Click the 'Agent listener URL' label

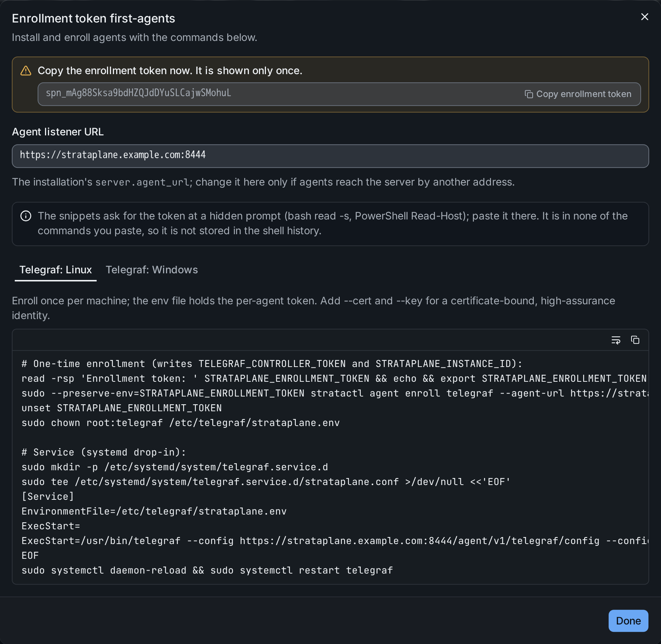click(58, 132)
